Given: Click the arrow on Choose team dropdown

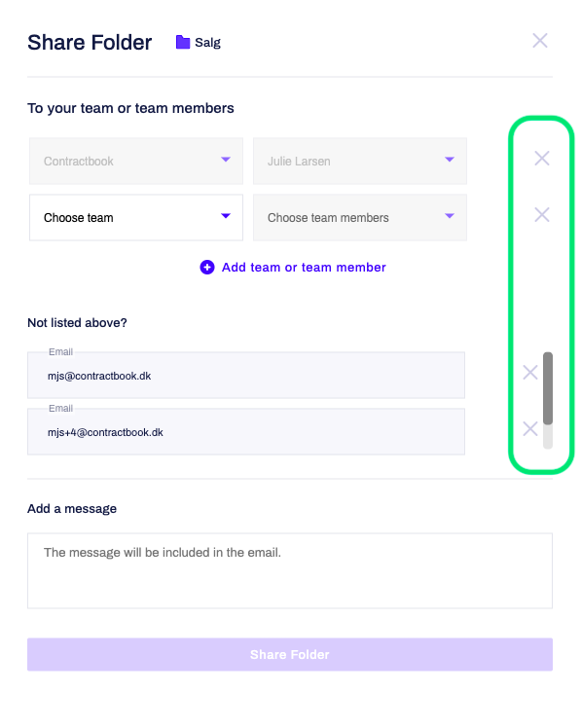Looking at the screenshot, I should (x=226, y=215).
